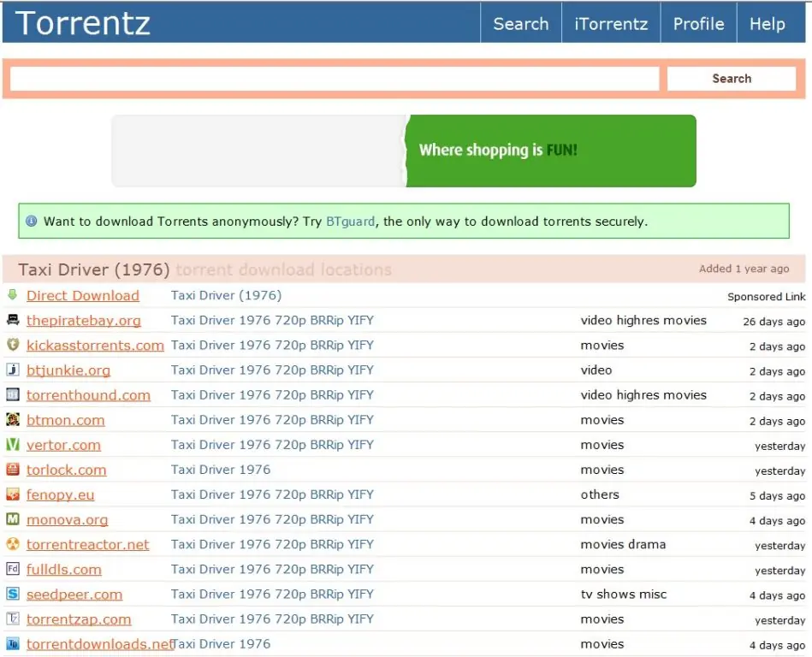The width and height of the screenshot is (812, 657).
Task: Click the torrentdownloads.net favicon
Action: pos(13,643)
